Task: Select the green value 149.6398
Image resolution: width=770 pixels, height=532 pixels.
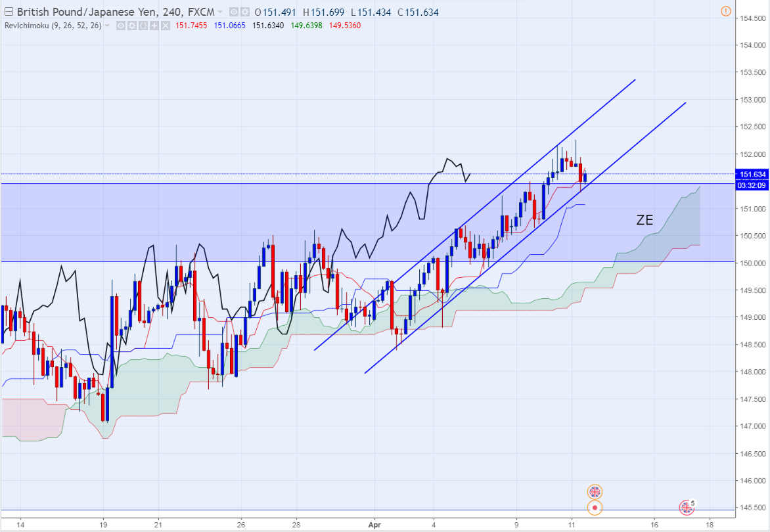Action: [x=306, y=26]
